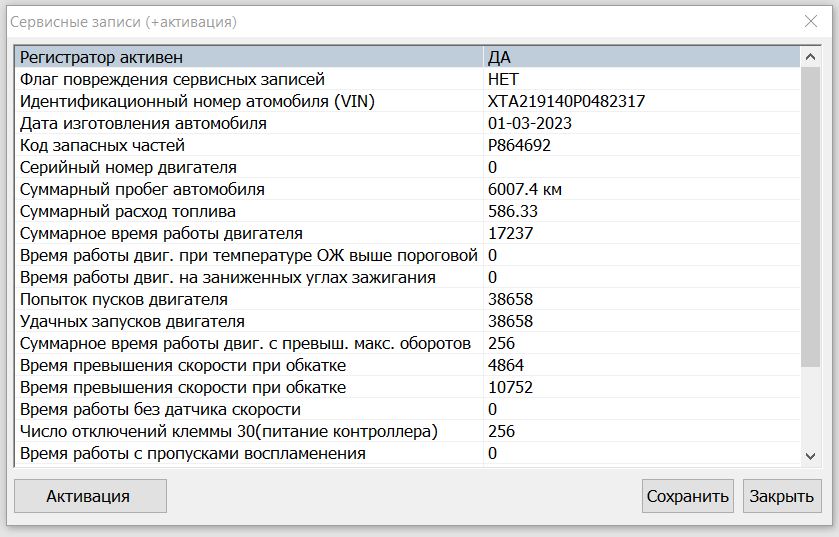Click the fuel consumption value 586.33
The image size is (839, 537).
pyautogui.click(x=512, y=212)
